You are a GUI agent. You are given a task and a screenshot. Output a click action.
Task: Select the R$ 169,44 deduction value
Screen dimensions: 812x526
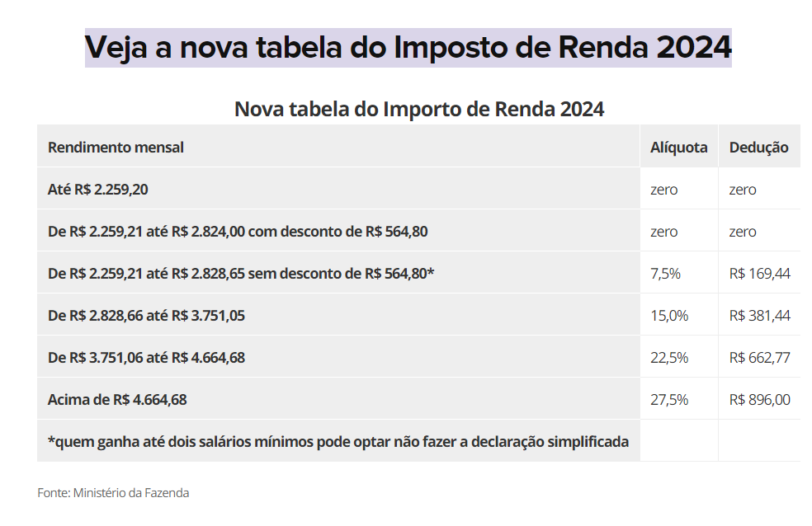[759, 274]
